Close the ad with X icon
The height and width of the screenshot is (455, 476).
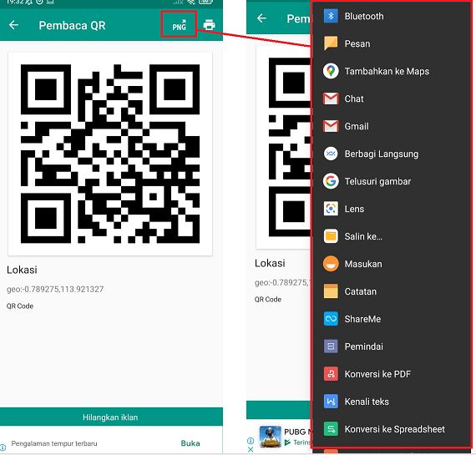(x=251, y=449)
